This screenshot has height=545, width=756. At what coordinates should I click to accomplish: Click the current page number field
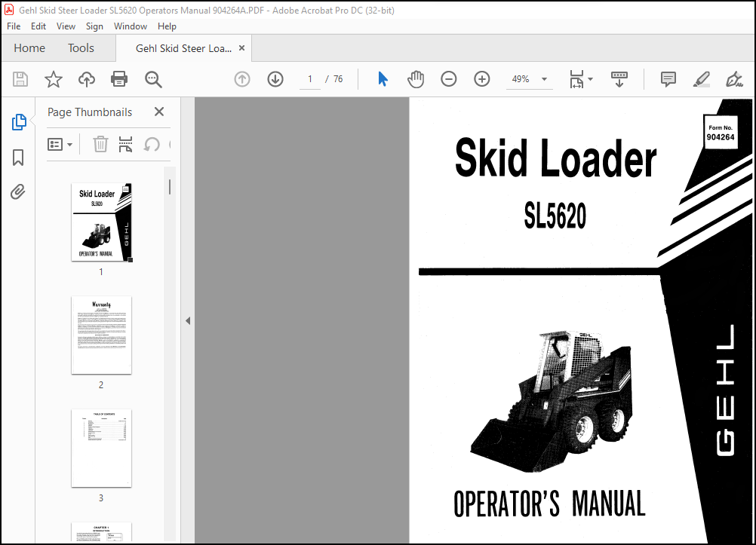click(310, 79)
